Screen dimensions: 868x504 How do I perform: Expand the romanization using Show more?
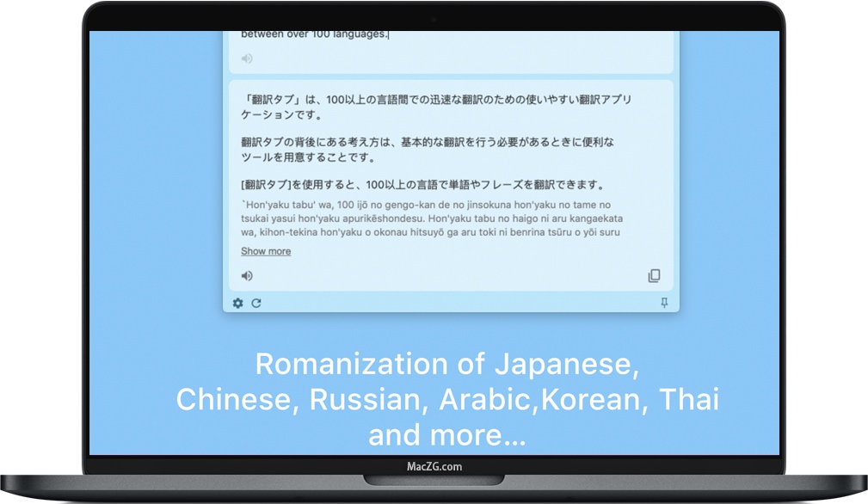tap(265, 250)
